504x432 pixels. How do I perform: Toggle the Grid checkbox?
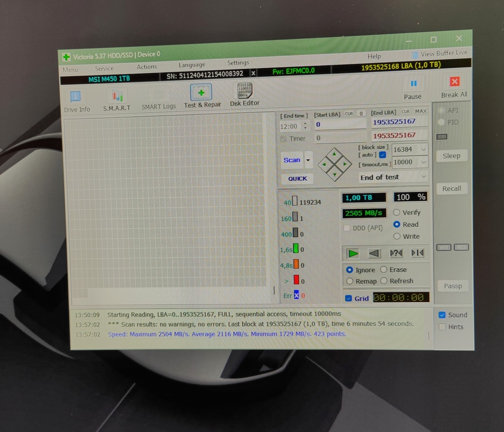349,298
